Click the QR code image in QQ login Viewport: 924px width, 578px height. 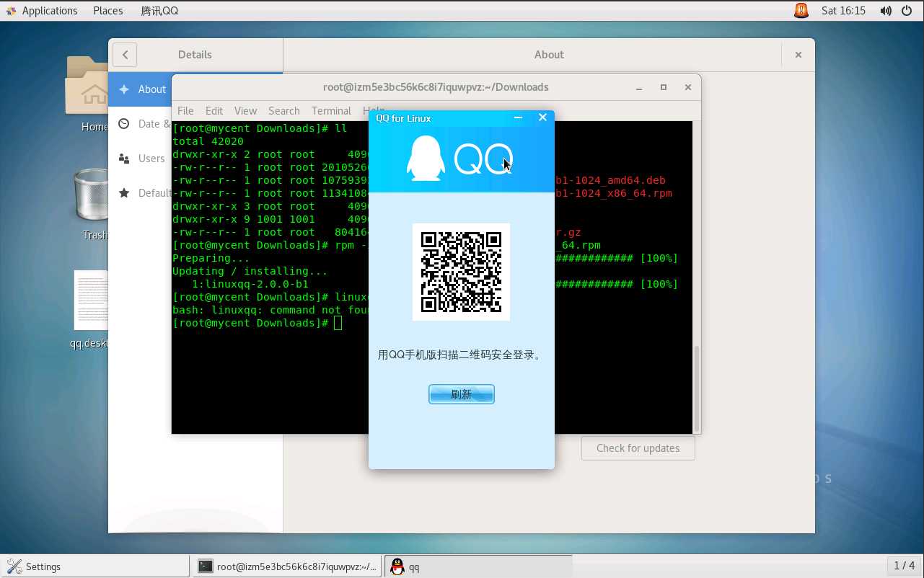coord(461,272)
